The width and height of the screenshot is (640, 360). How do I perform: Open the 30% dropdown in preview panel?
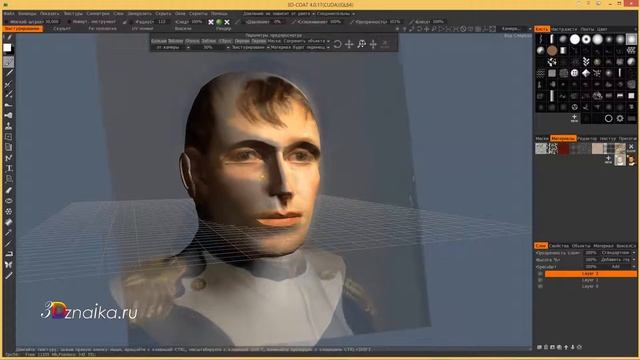click(211, 47)
